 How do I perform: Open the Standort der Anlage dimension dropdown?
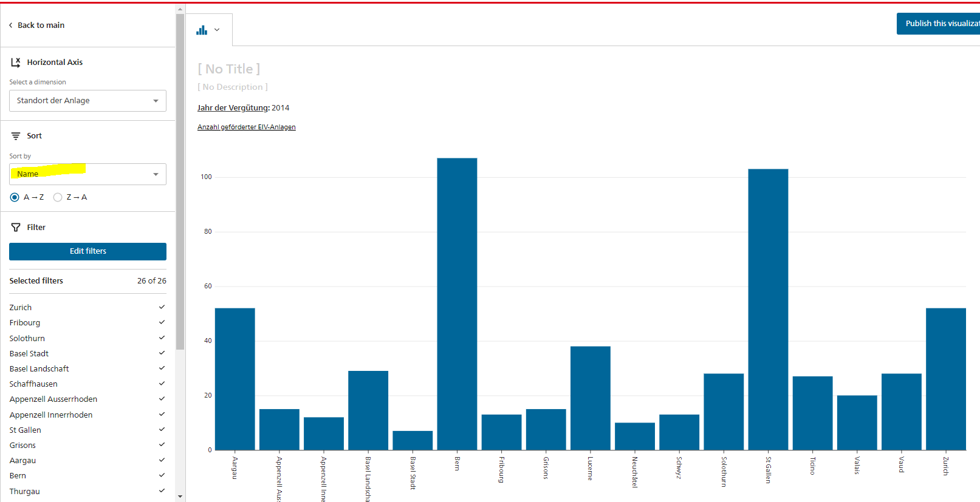[x=87, y=101]
